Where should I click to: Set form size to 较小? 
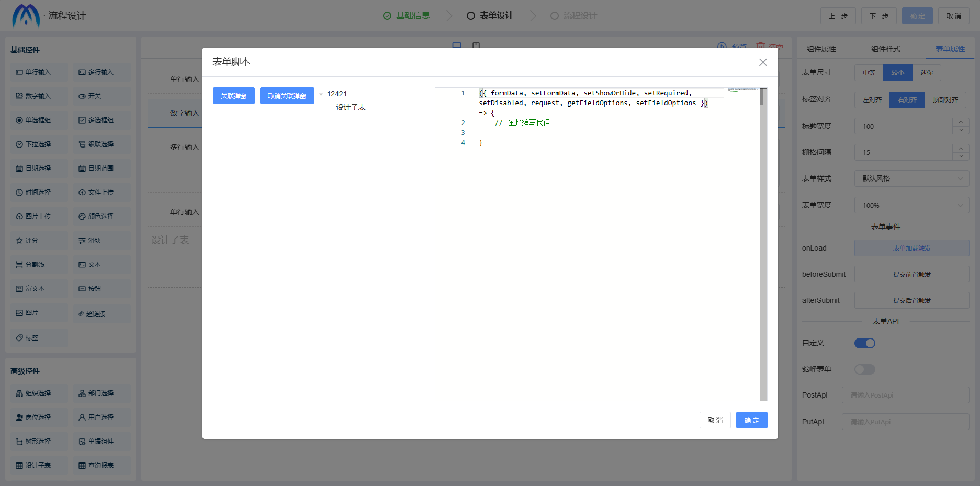(898, 73)
